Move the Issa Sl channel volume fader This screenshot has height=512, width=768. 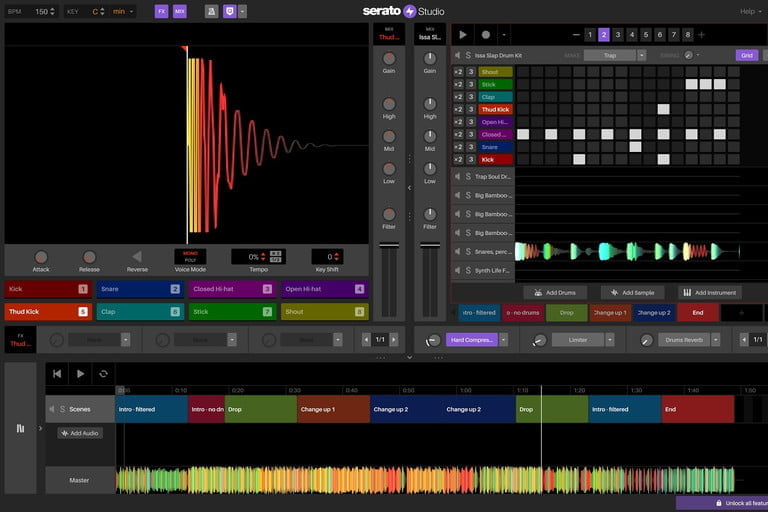click(x=430, y=245)
